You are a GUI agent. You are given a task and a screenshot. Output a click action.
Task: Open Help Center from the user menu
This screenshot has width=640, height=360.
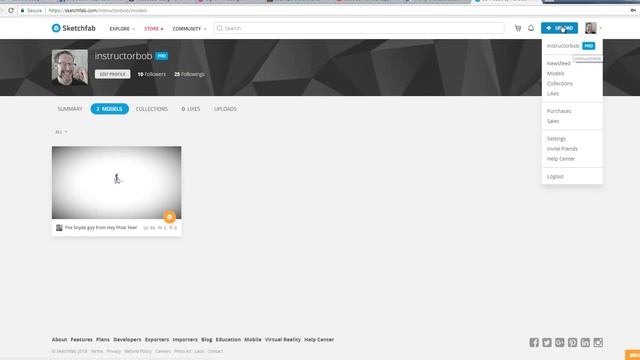coord(561,159)
